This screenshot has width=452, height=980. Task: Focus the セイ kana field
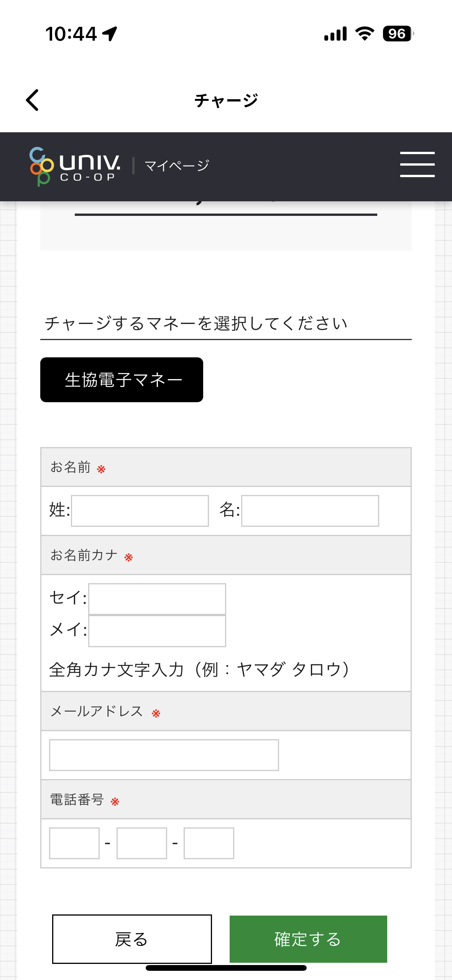(157, 599)
